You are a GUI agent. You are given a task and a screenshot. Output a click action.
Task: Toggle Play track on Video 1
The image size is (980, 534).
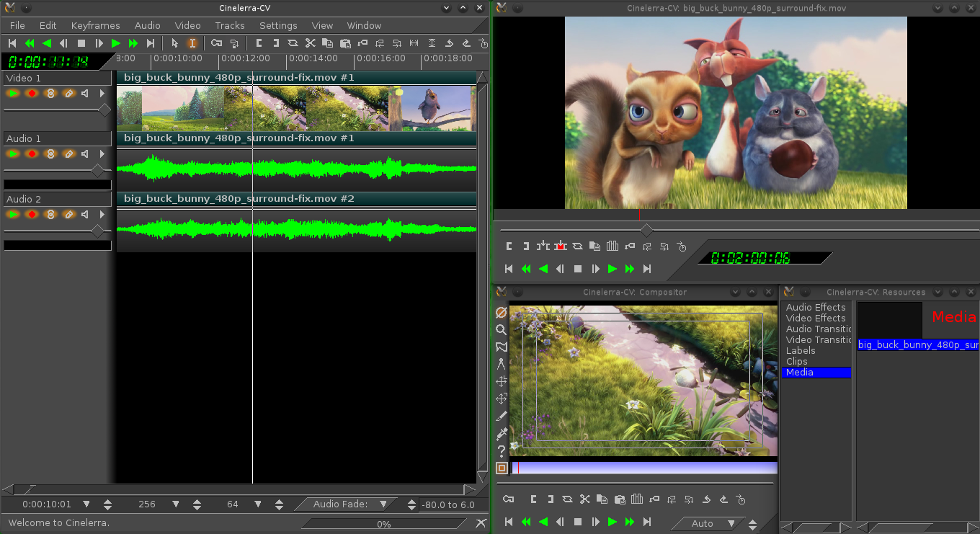tap(13, 93)
